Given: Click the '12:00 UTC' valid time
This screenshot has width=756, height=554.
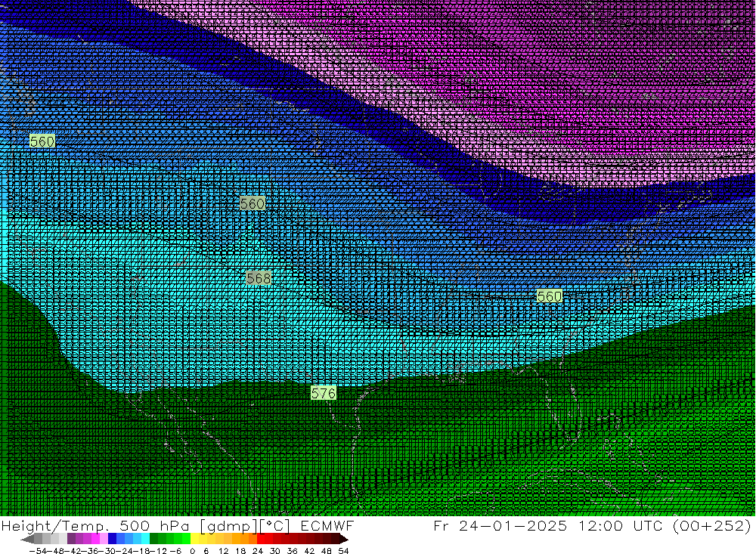Looking at the screenshot, I should click(621, 525).
